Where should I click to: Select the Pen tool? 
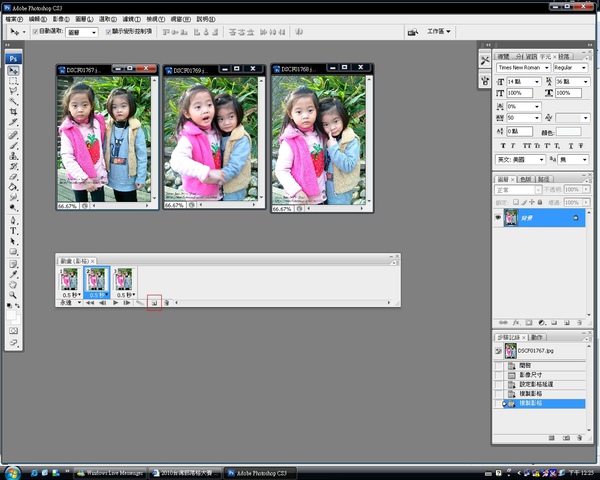[13, 220]
